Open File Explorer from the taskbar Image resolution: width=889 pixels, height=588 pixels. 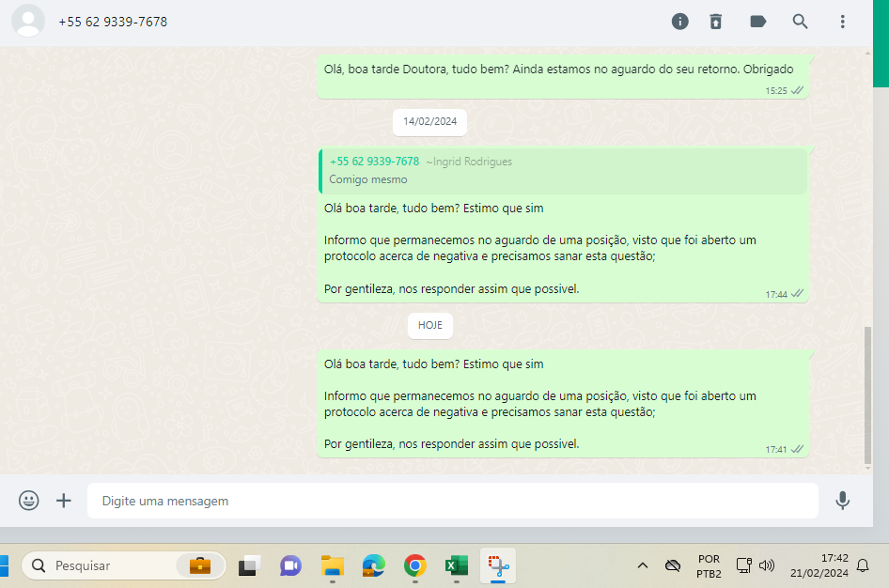click(x=333, y=565)
